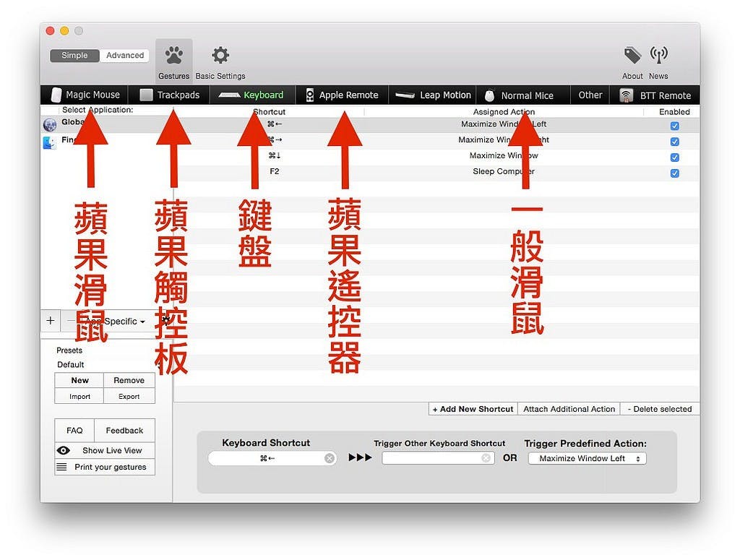Screen dimensions: 740x560
Task: Clear the Trigger Other Keyboard Shortcut field
Action: [x=486, y=458]
